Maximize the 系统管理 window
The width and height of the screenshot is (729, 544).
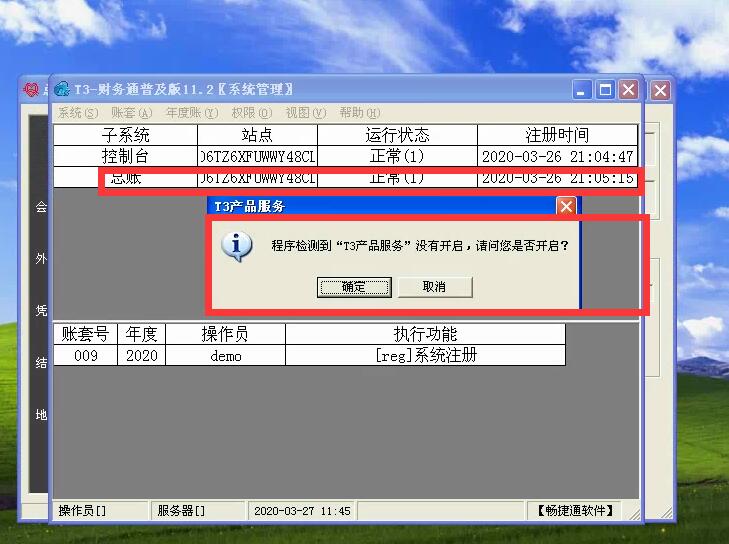pos(605,90)
